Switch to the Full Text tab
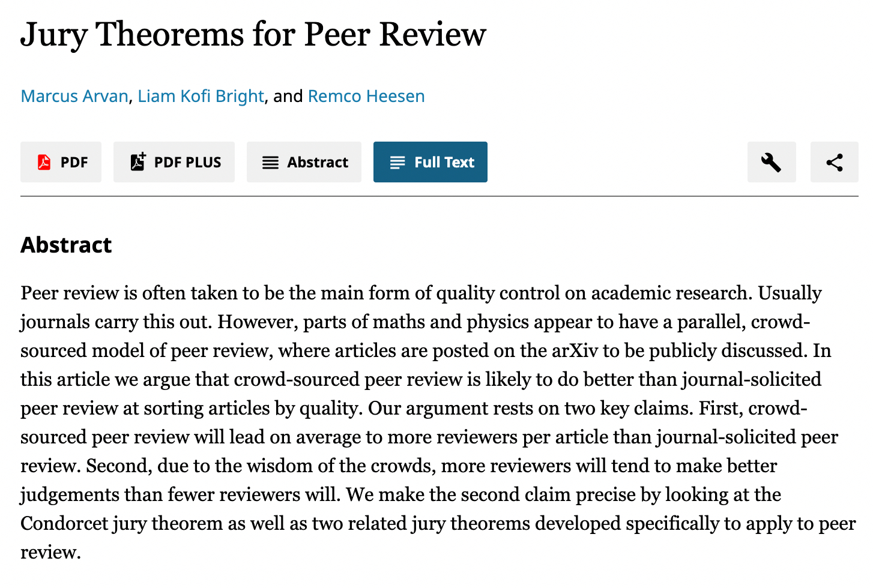Screen dimensions: 873x588 coord(444,163)
